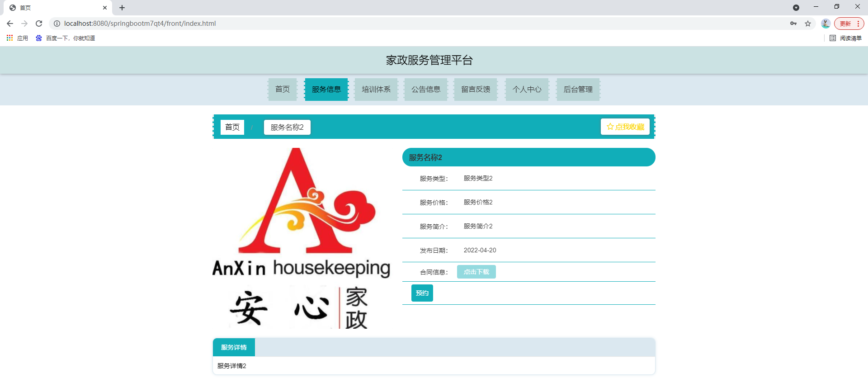This screenshot has width=868, height=383.
Task: Click the 预约 booking button
Action: pyautogui.click(x=422, y=293)
